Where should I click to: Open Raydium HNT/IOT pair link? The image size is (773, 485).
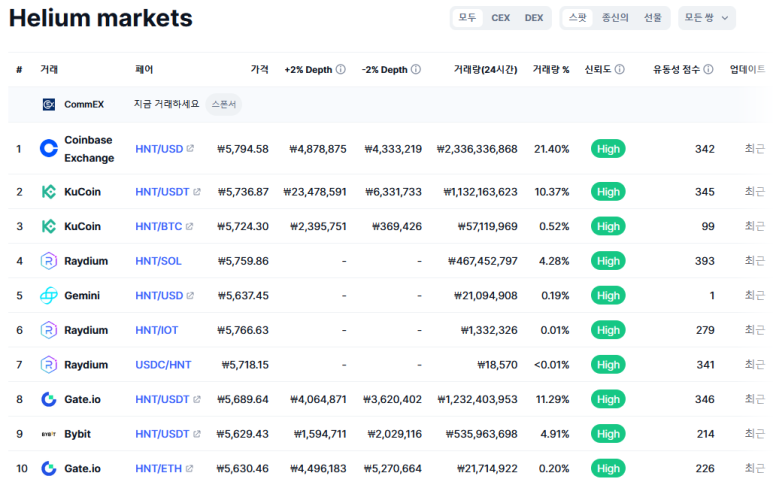coord(157,330)
